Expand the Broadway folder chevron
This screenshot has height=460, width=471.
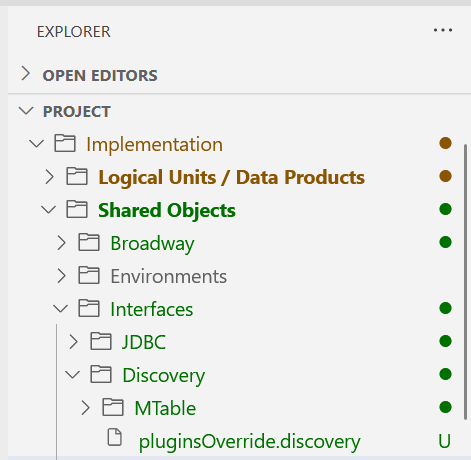pos(61,243)
